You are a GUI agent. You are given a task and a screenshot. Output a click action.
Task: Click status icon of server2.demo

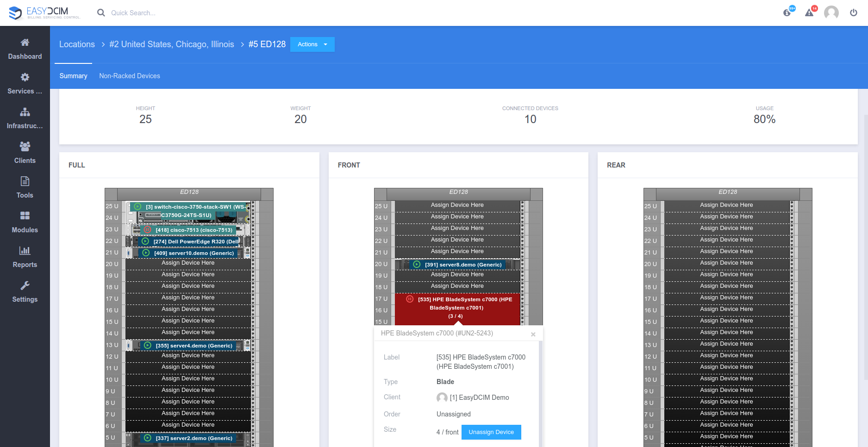pyautogui.click(x=148, y=438)
